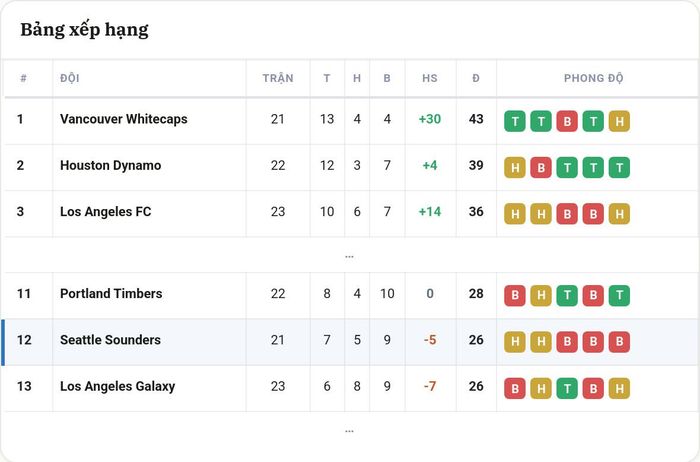The width and height of the screenshot is (700, 462).
Task: Expand hidden rows between rank 3 and 11
Action: [349, 257]
